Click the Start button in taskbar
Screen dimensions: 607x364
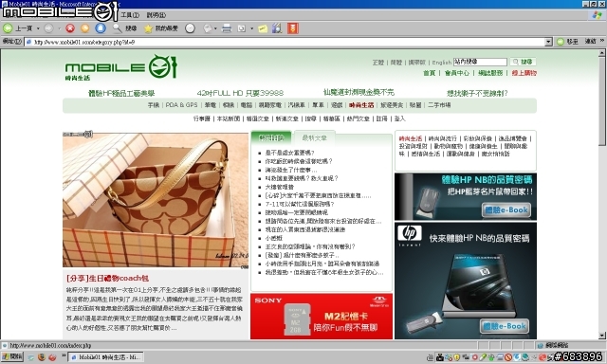12,356
